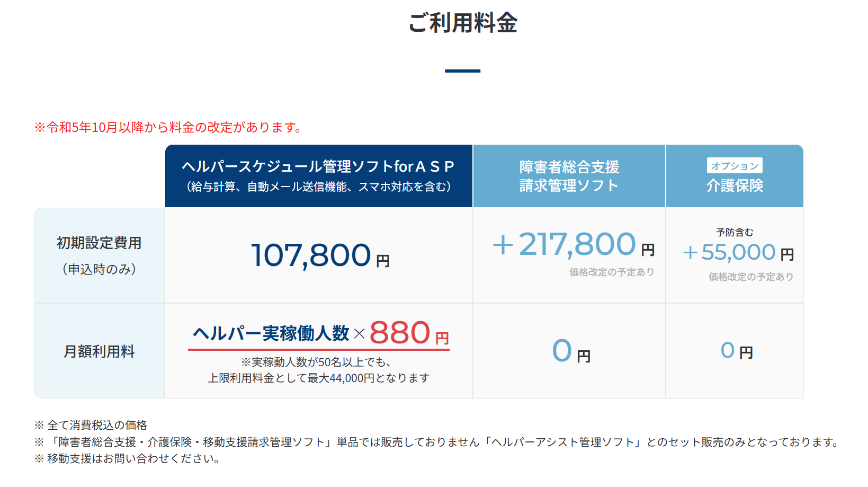Click 価格改定の予定あり under the 217,800円 price

[611, 272]
